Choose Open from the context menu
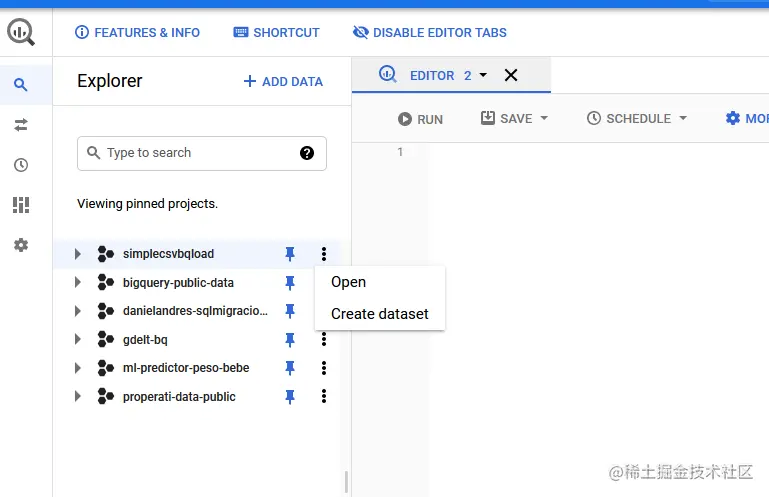The width and height of the screenshot is (769, 497). (x=349, y=282)
